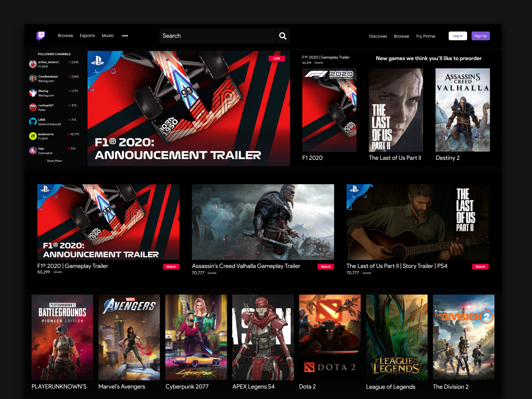Open Assassin's Creed Valhalla preorder cover
Image resolution: width=532 pixels, height=399 pixels.
463,110
